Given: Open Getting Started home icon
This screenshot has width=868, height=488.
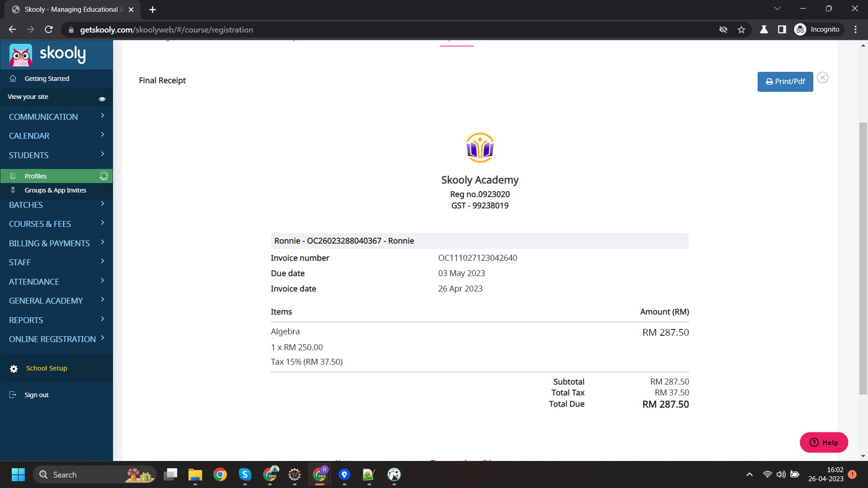Looking at the screenshot, I should pyautogui.click(x=13, y=79).
